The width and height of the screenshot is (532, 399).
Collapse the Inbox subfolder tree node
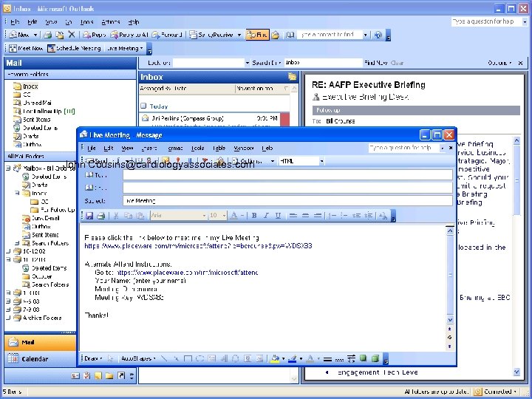click(17, 193)
